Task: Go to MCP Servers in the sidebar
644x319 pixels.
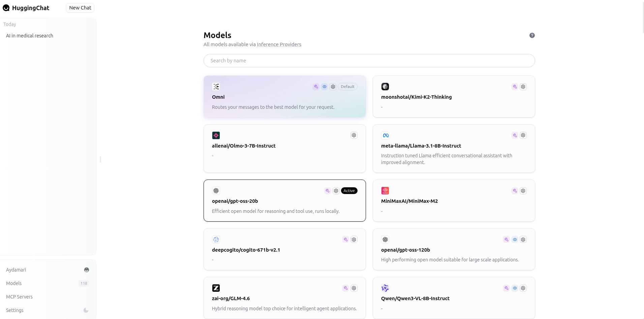Action: tap(48, 297)
